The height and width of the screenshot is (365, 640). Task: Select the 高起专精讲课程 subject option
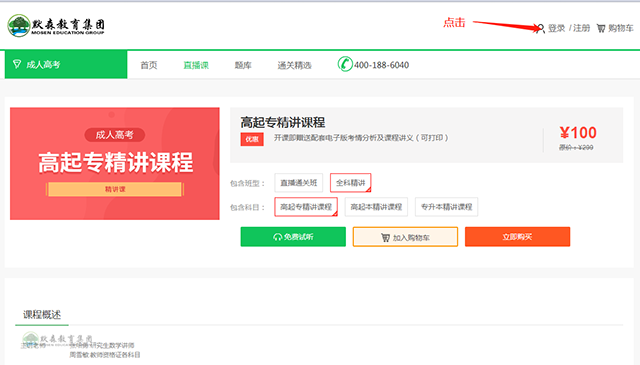tap(306, 207)
